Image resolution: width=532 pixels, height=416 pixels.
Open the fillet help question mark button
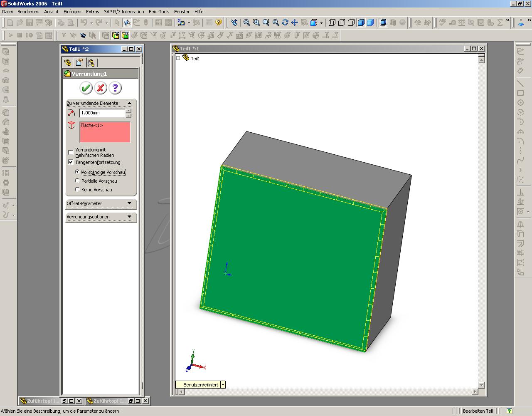click(115, 88)
